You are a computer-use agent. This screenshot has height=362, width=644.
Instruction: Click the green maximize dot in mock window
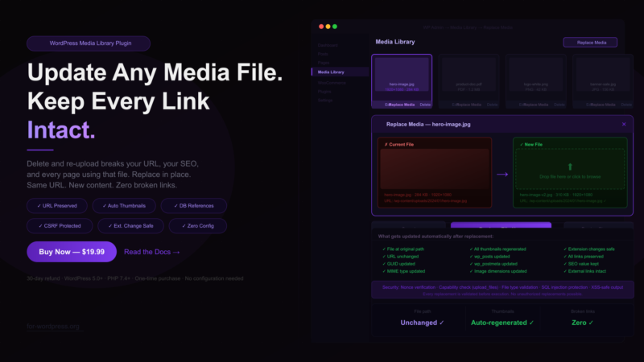(335, 27)
